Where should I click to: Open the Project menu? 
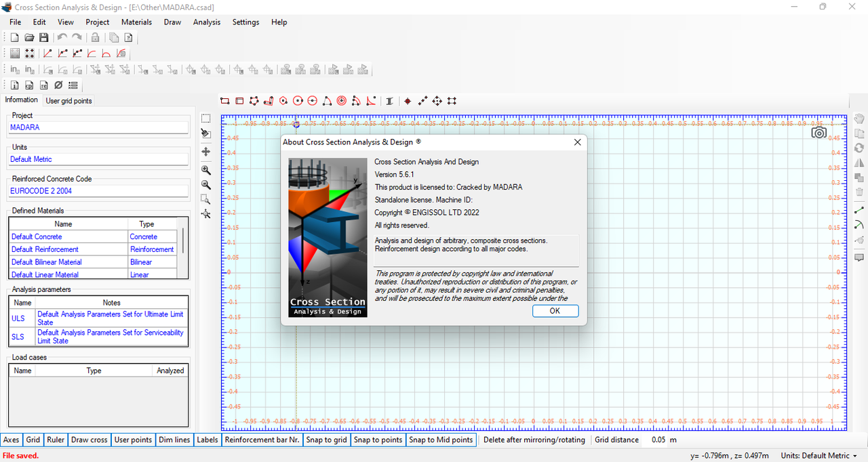click(x=98, y=22)
